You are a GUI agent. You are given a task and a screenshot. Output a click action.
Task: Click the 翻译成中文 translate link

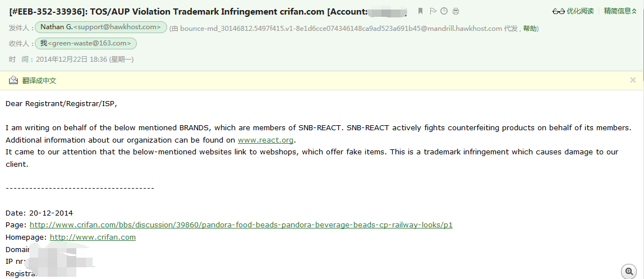click(39, 81)
